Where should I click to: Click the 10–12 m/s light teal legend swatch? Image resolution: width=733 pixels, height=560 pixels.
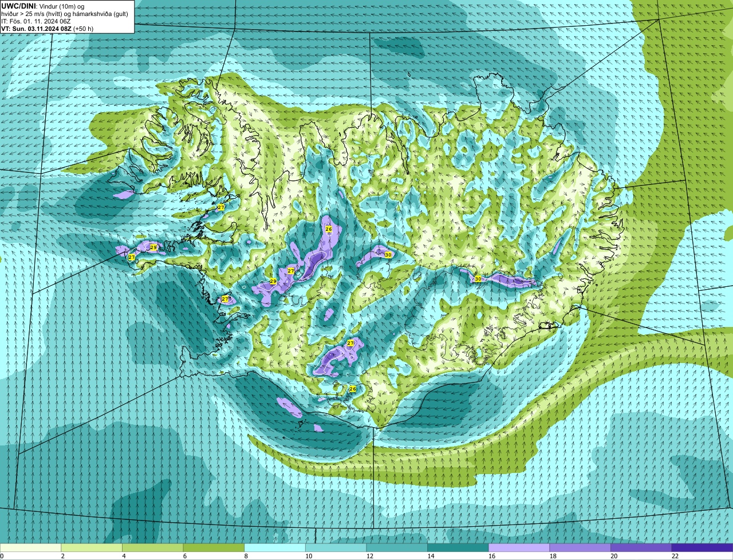pos(336,547)
